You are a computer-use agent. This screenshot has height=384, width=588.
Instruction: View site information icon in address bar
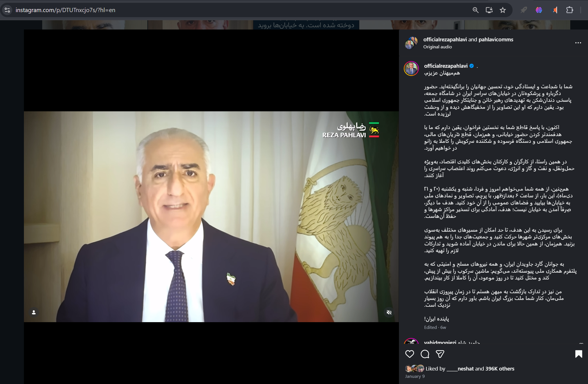pyautogui.click(x=7, y=10)
